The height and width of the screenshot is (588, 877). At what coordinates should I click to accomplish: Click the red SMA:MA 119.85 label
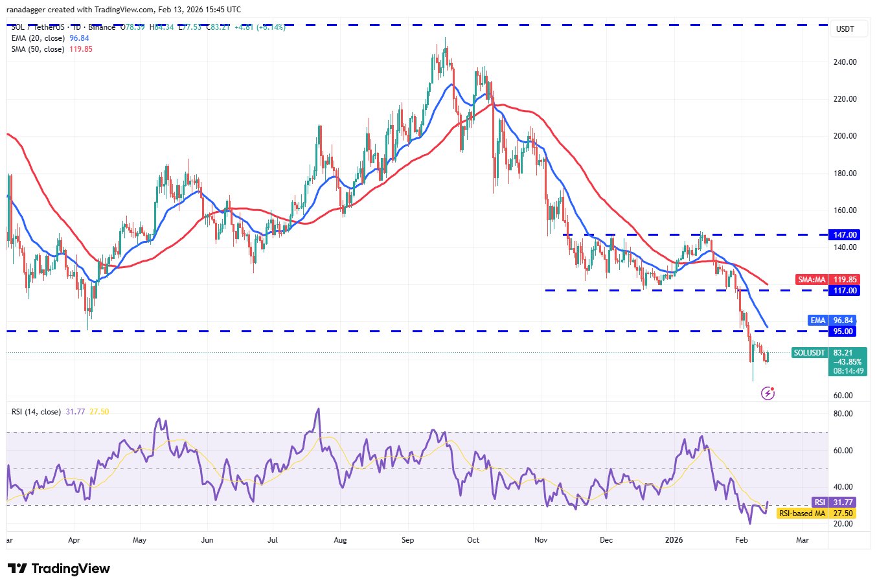[827, 280]
